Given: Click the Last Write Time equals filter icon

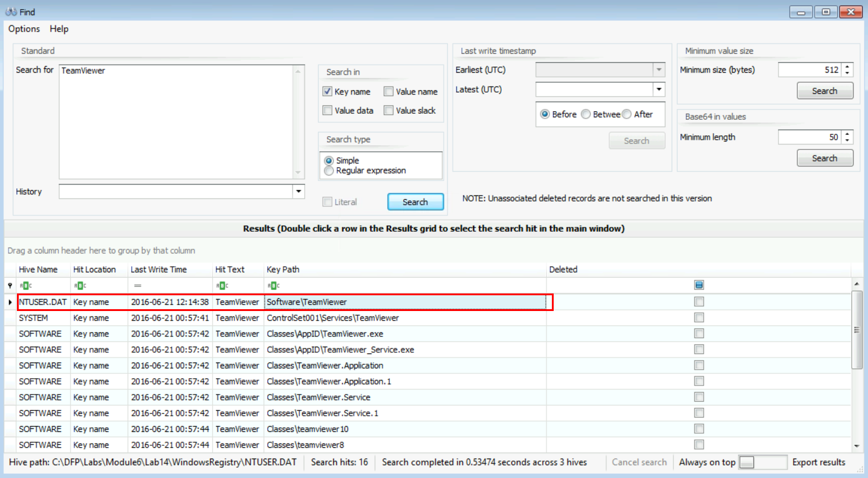Looking at the screenshot, I should click(137, 286).
